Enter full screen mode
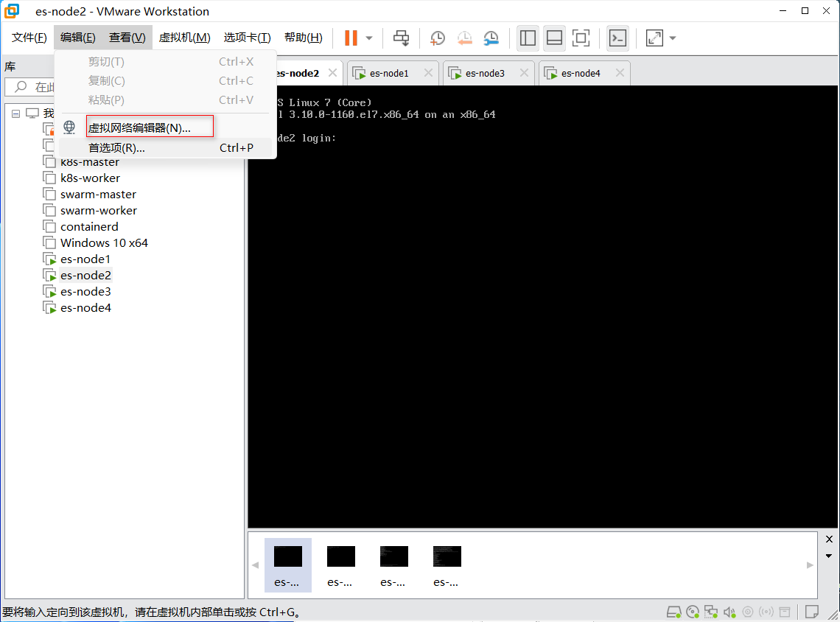Viewport: 840px width, 622px height. (581, 38)
